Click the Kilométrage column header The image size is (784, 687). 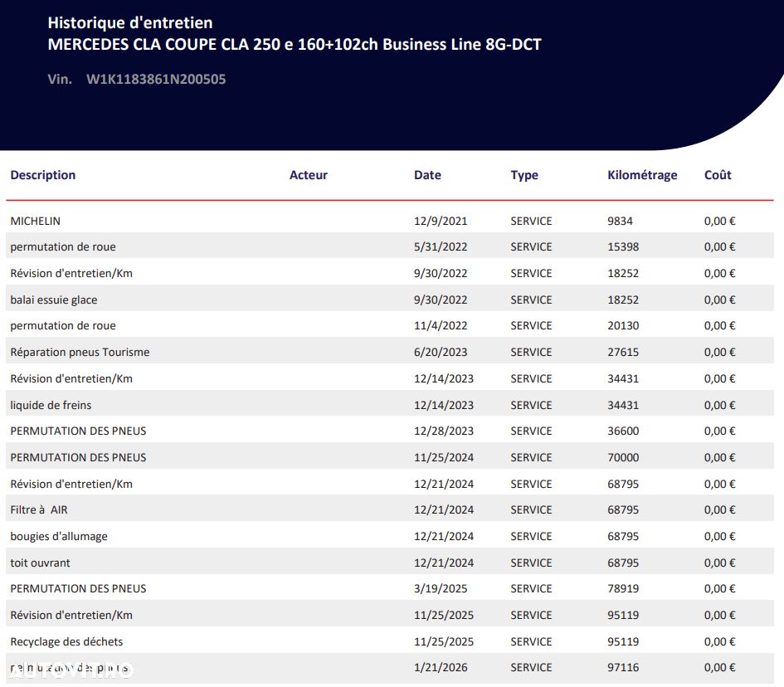click(x=642, y=176)
